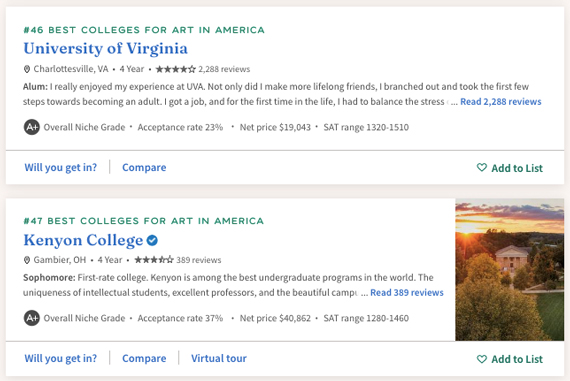The width and height of the screenshot is (570, 381).
Task: Open the Read 2,288 reviews link
Action: (x=501, y=102)
